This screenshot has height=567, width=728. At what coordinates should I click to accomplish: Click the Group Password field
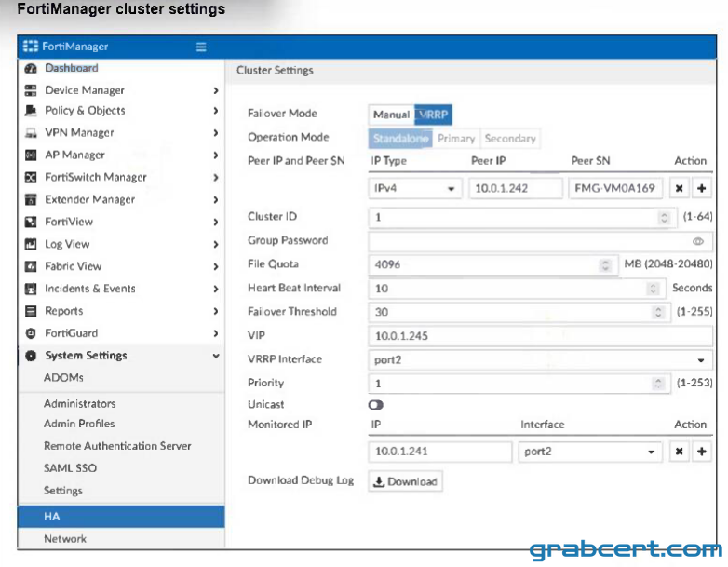tap(541, 241)
